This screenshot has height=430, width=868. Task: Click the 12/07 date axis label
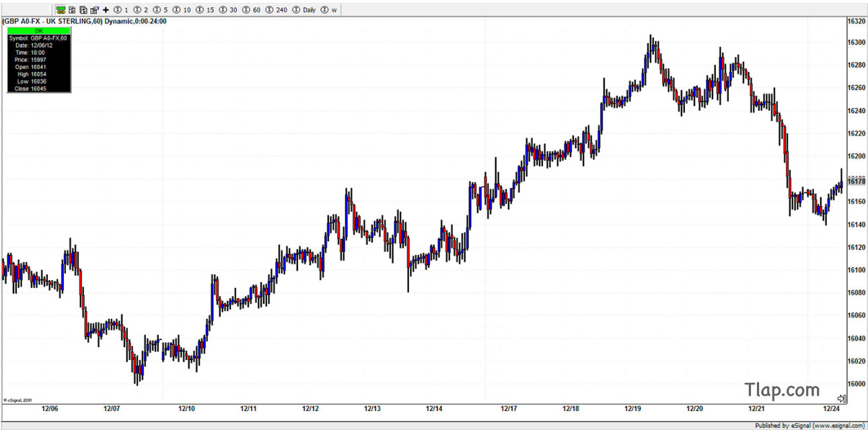(112, 409)
